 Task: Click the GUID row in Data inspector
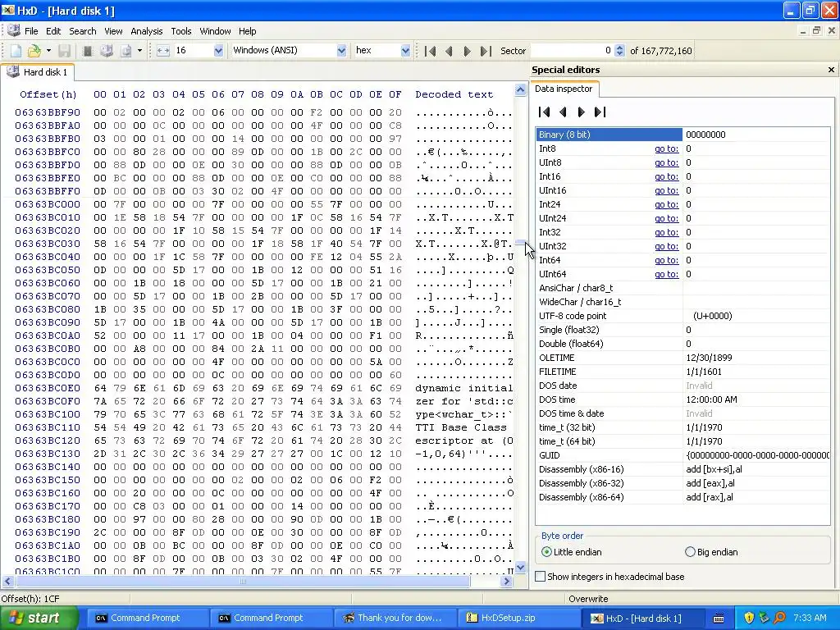(682, 454)
